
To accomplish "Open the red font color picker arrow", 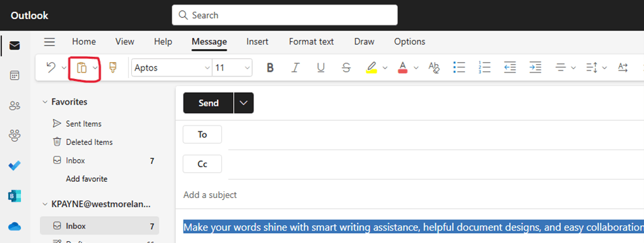I will pyautogui.click(x=416, y=68).
